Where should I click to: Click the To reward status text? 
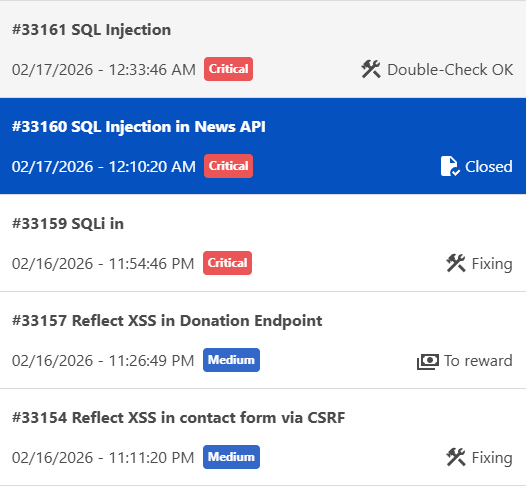[478, 361]
